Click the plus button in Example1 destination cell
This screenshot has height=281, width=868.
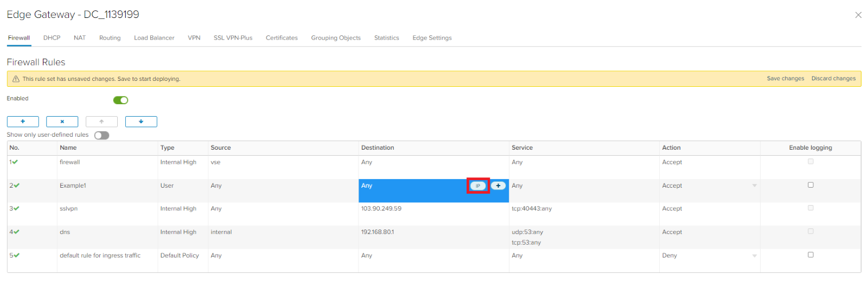click(498, 186)
